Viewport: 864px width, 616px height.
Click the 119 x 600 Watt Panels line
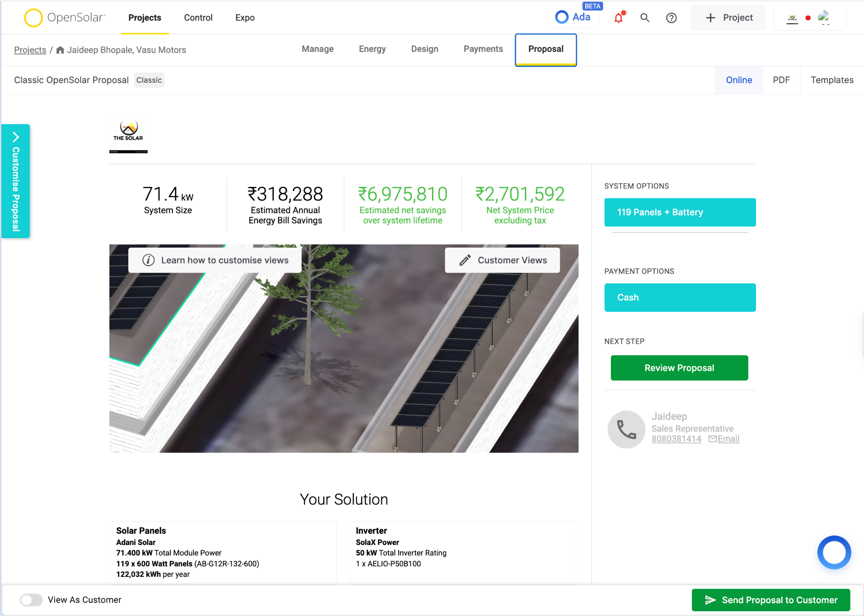pyautogui.click(x=188, y=564)
